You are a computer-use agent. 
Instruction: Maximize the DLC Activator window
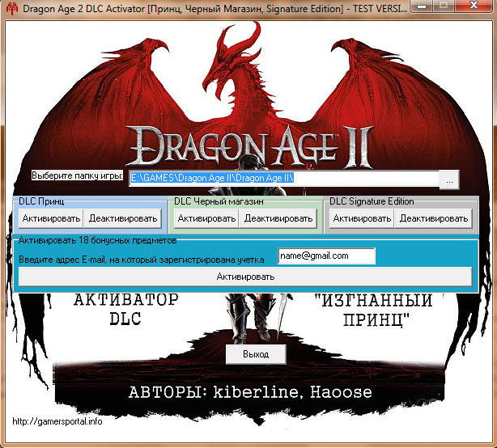coord(444,6)
